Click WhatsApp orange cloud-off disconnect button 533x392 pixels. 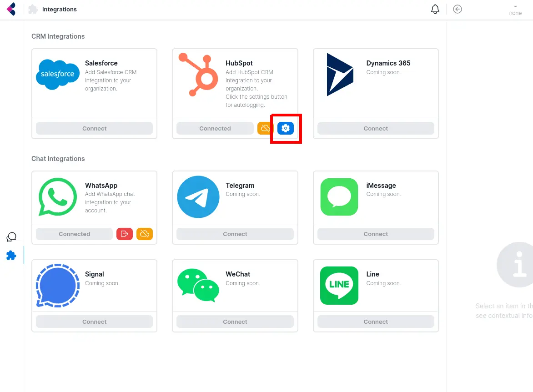(145, 234)
